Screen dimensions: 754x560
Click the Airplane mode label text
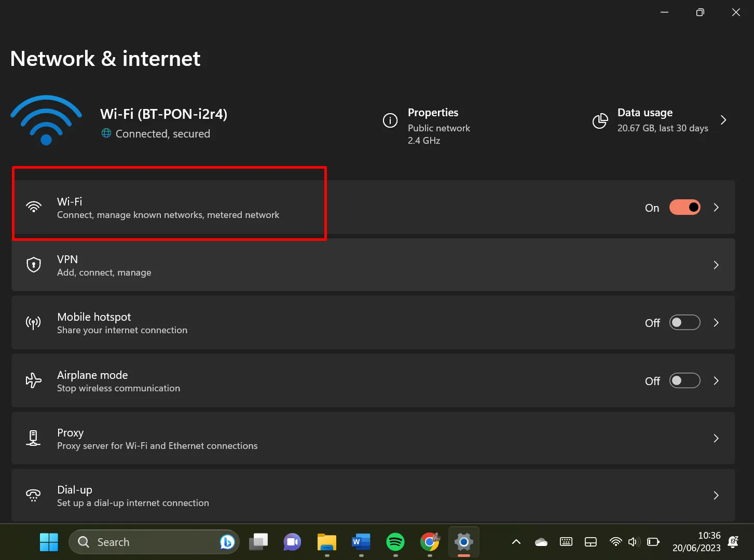tap(92, 375)
